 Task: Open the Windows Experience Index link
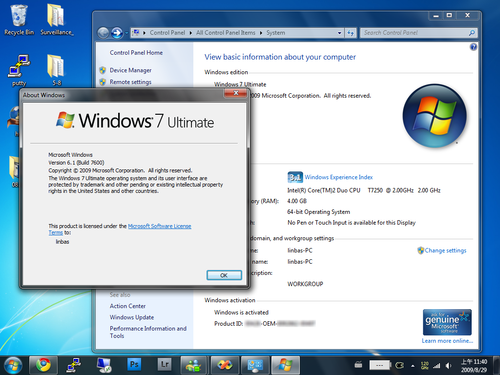tap(339, 177)
